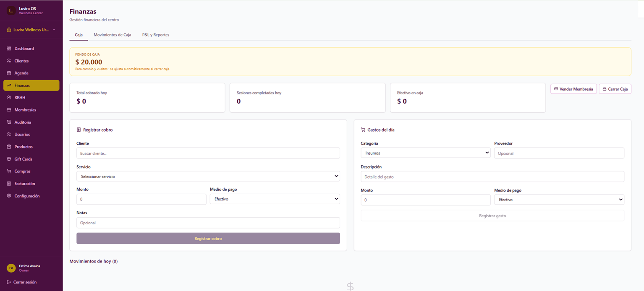Click the Usuarios people icon
644x291 pixels.
9,134
